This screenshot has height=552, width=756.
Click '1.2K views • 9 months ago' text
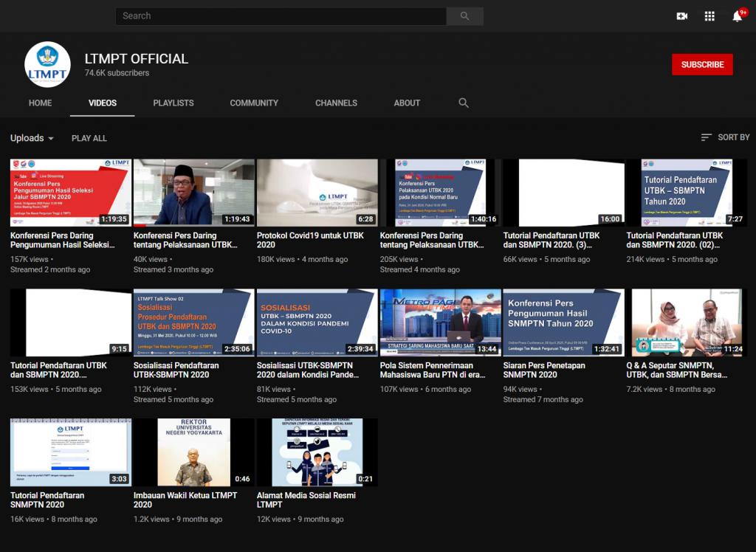point(178,520)
